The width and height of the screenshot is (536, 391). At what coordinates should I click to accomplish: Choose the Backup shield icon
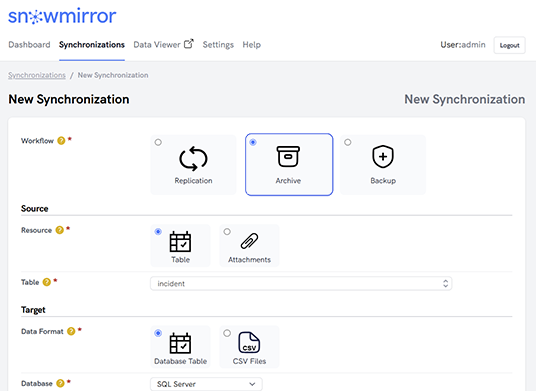(x=383, y=157)
